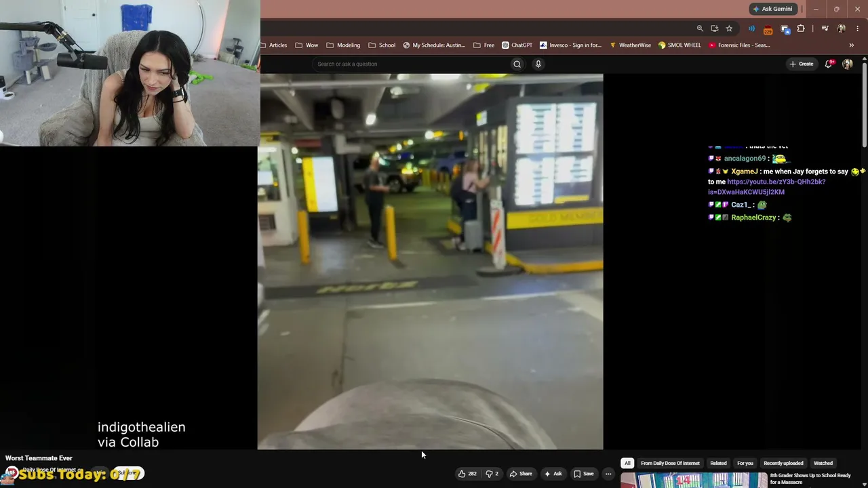Viewport: 868px width, 488px height.
Task: Open the 8th Grader video thumbnail
Action: [694, 481]
